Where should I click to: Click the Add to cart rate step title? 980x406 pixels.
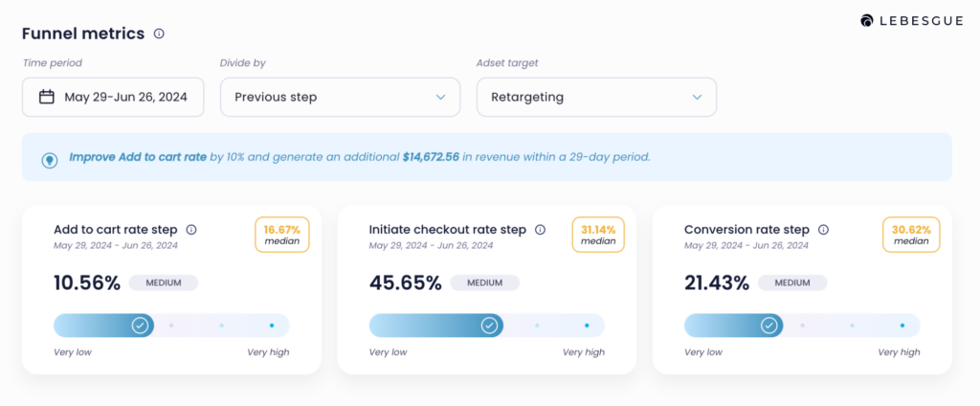tap(116, 230)
